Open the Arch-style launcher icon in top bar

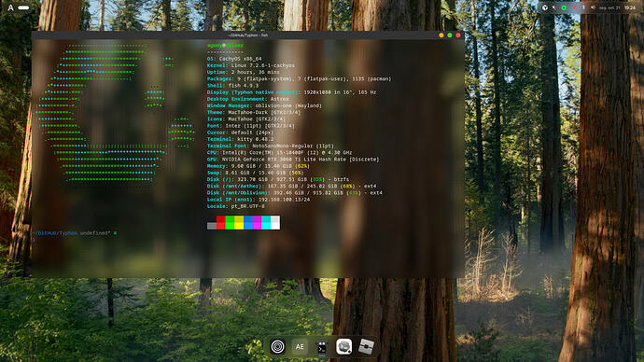[x=10, y=7]
